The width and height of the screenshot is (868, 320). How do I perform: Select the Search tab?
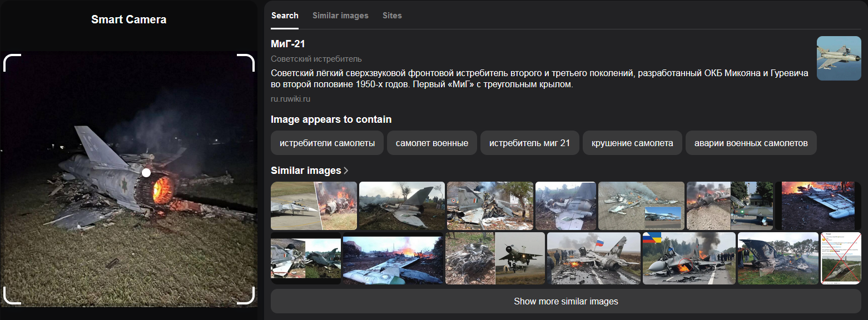285,16
